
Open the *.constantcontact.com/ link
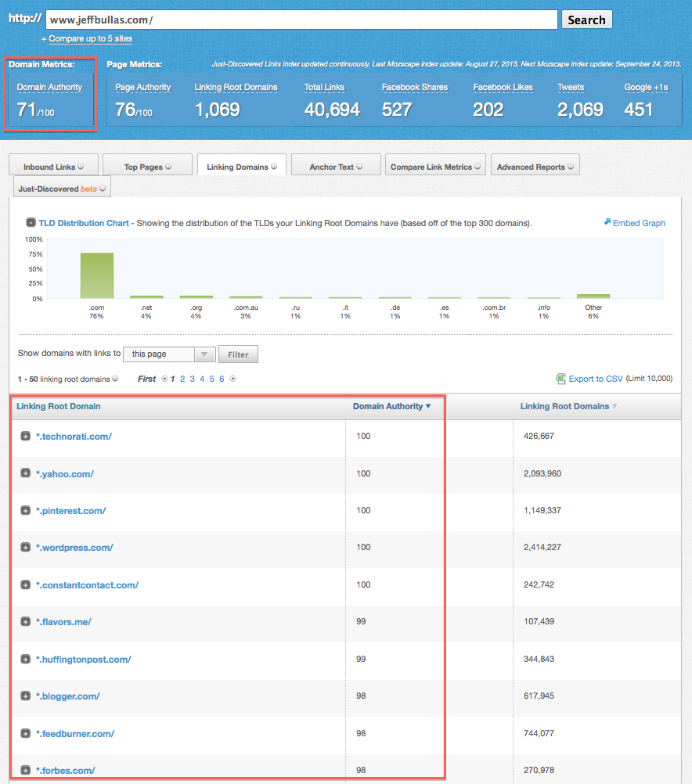click(x=87, y=584)
